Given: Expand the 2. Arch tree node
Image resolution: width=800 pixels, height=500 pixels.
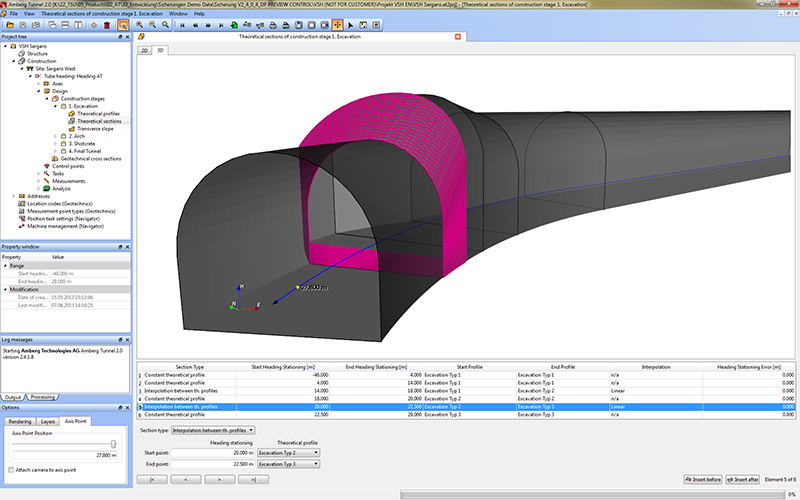Looking at the screenshot, I should (x=55, y=136).
